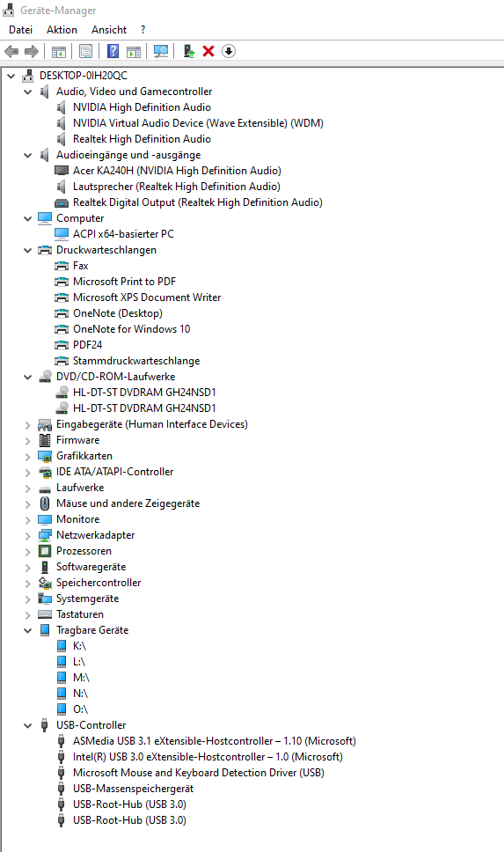Collapse the Audio, Video und Gamecontroller node
Viewport: 504px width, 852px height.
(27, 92)
